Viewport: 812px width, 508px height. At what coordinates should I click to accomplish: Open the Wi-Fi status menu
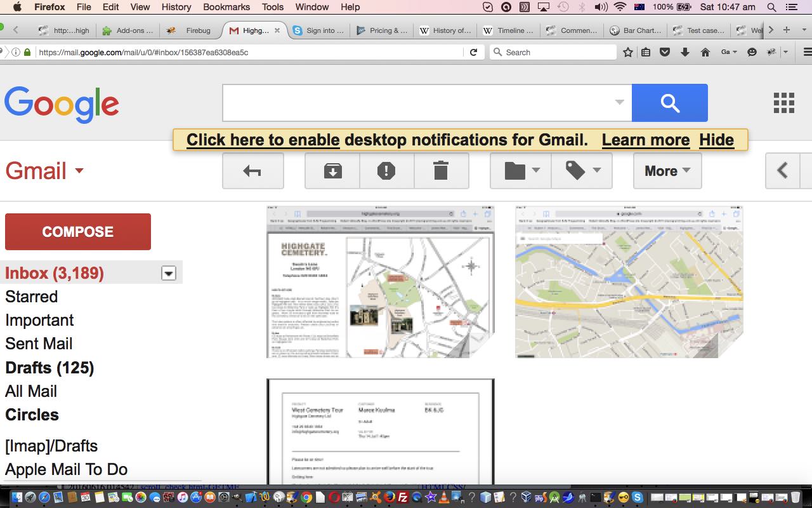620,7
